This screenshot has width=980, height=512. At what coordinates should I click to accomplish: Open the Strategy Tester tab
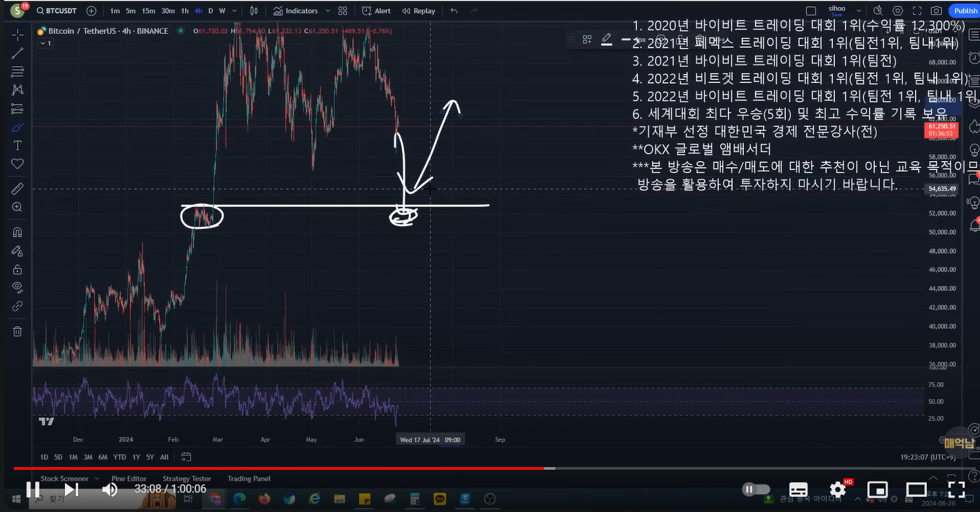pos(186,478)
